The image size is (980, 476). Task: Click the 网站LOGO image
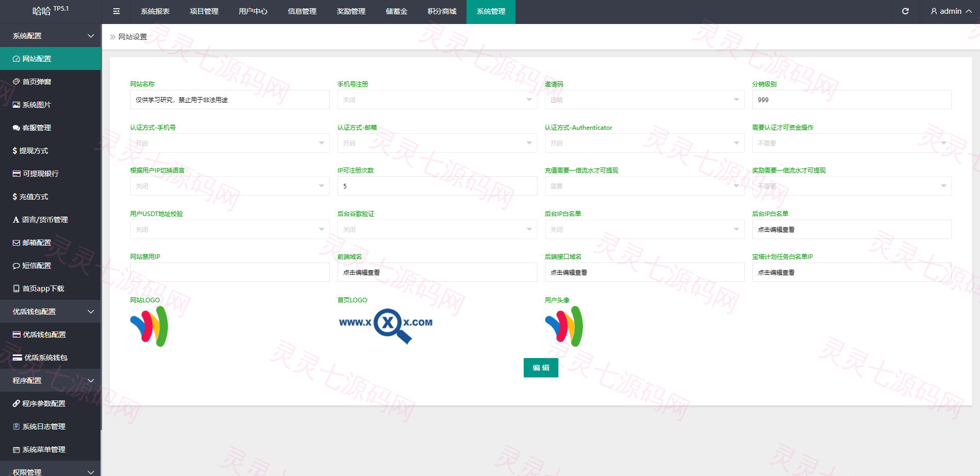tap(149, 326)
